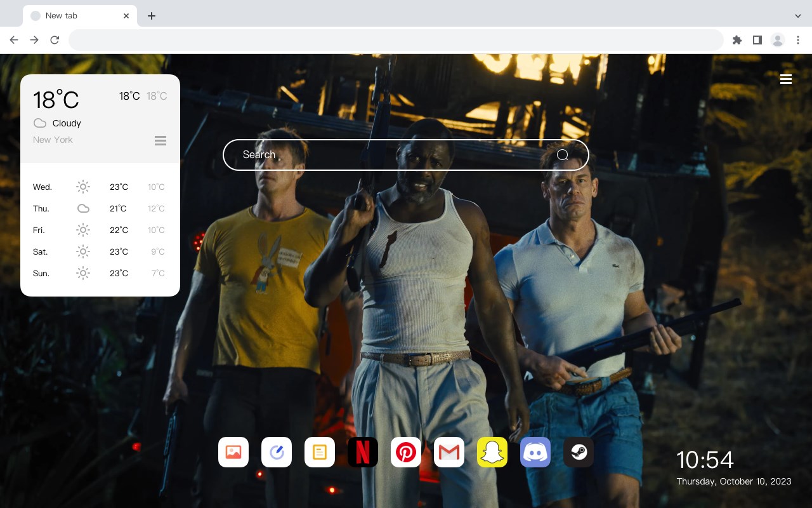
Task: Click the 22°C high in Fri. row
Action: pos(119,230)
